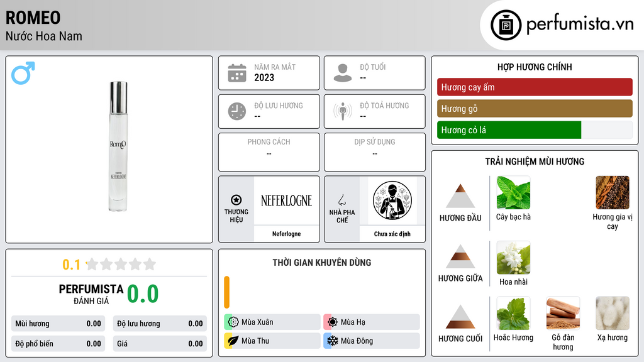
Task: Click the star badge icon above Thương hiệu
Action: point(236,200)
